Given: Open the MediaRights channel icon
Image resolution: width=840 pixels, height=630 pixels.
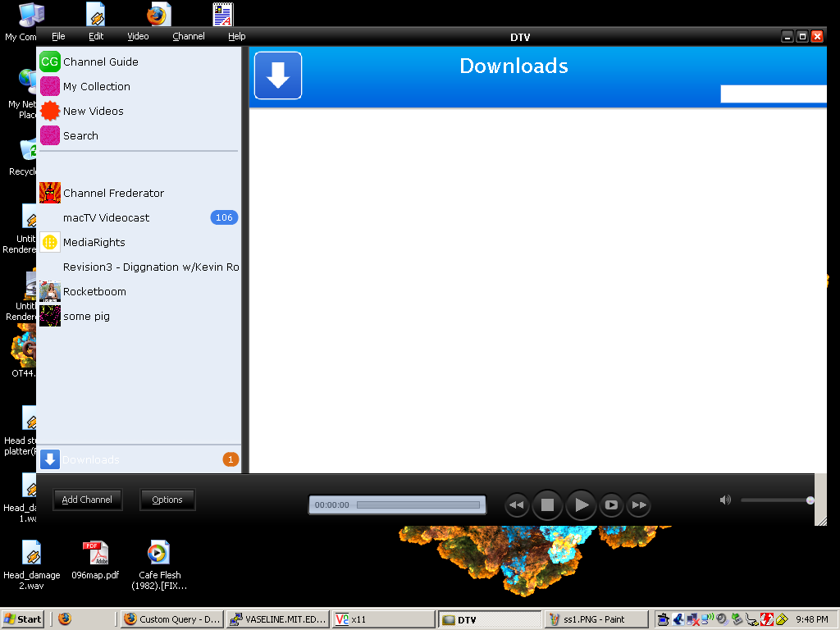Looking at the screenshot, I should (50, 242).
